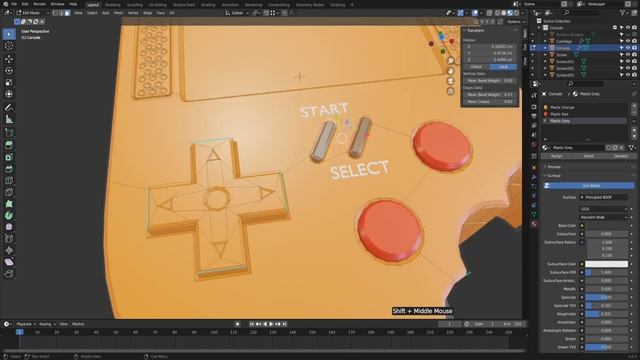Select the Rip Region tool
The image size is (640, 360).
tap(9, 273)
